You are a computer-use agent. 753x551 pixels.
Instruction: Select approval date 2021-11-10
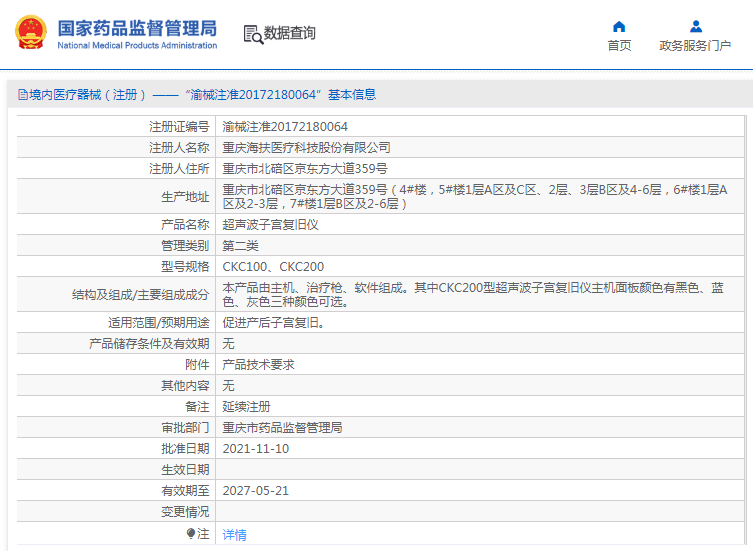(256, 449)
